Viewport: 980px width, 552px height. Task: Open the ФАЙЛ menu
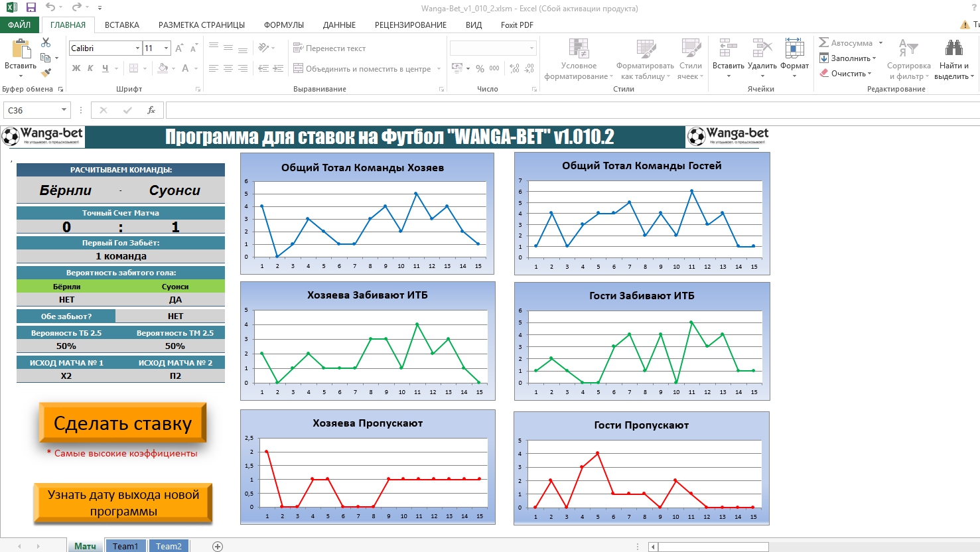click(x=19, y=25)
